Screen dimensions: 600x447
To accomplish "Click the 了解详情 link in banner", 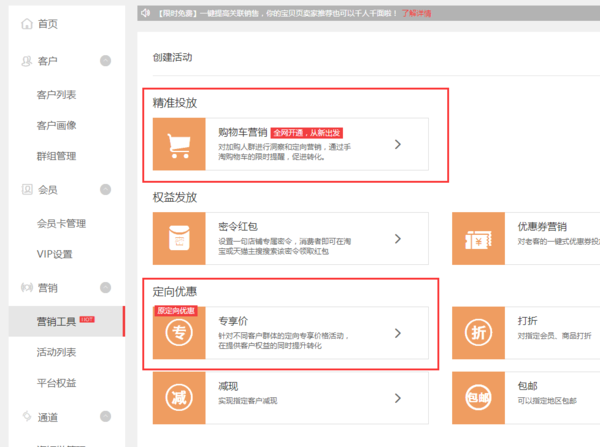I will click(416, 14).
